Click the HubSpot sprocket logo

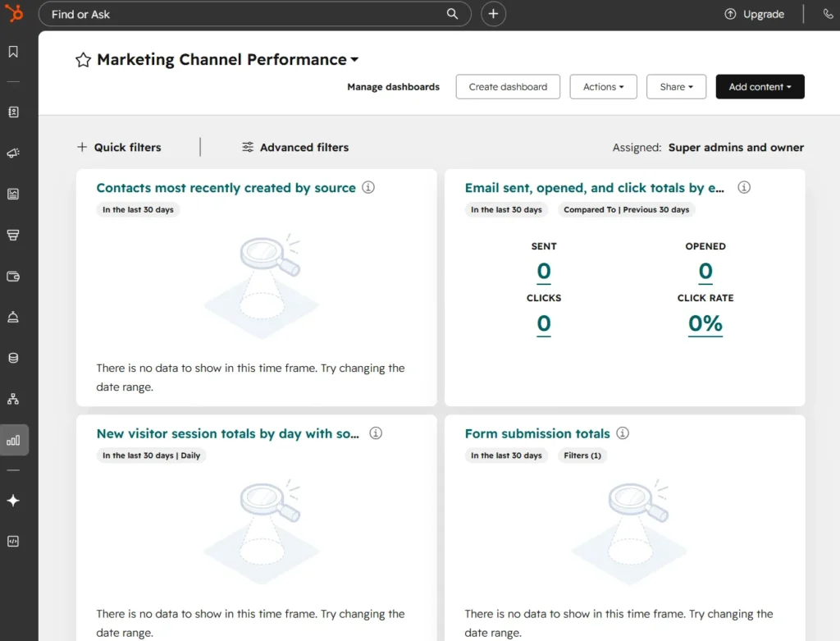[15, 13]
